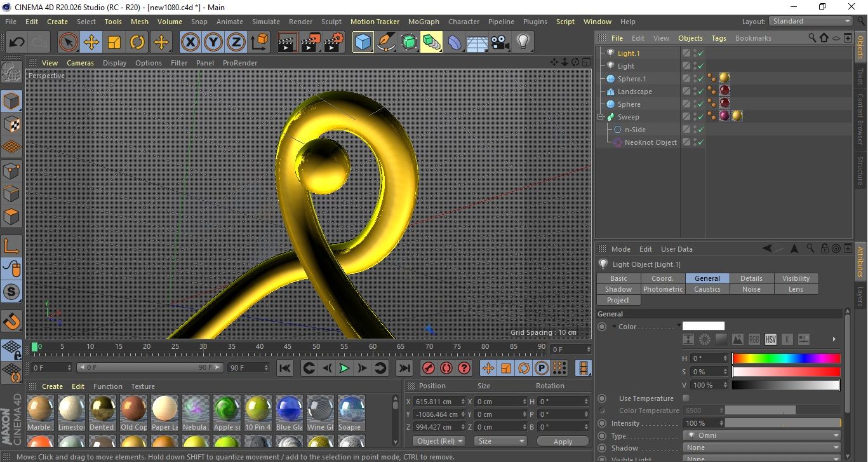Viewport: 868px width, 462px height.
Task: Open the Size mode dropdown
Action: [x=502, y=441]
